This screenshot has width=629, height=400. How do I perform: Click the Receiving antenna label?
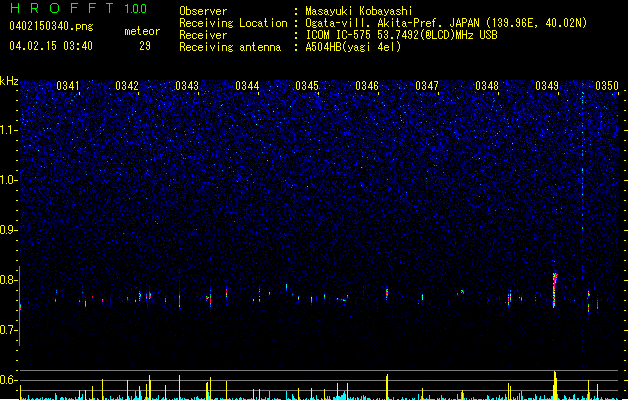click(x=230, y=47)
